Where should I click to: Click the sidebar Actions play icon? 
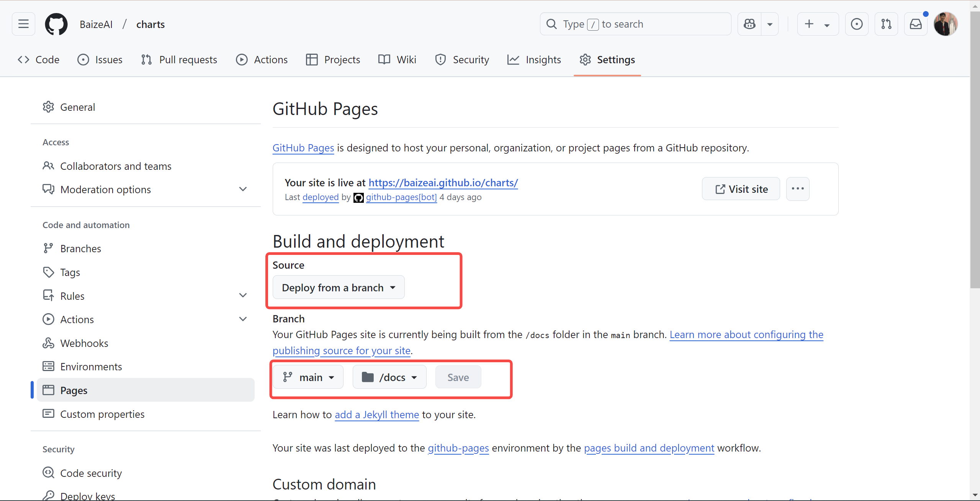(48, 319)
